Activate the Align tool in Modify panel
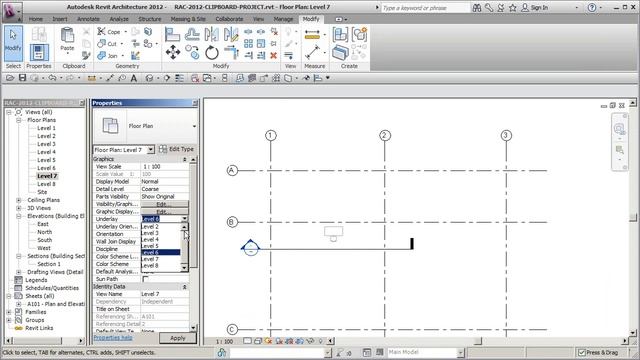The image size is (640, 360). tap(172, 34)
